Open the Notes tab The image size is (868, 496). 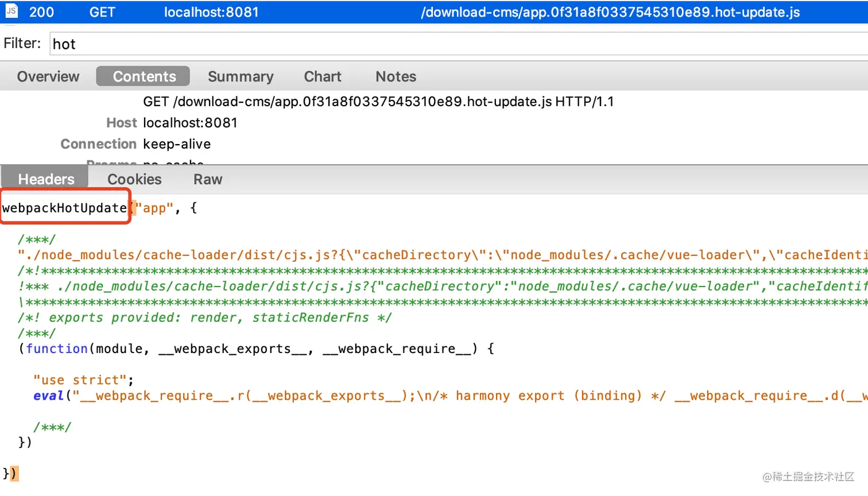(x=396, y=76)
